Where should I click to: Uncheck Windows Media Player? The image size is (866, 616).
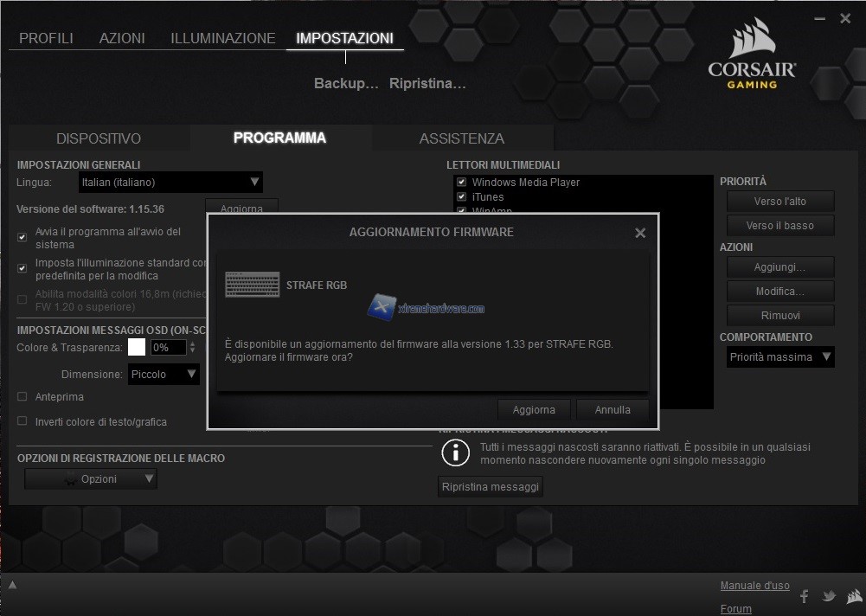[x=460, y=183]
